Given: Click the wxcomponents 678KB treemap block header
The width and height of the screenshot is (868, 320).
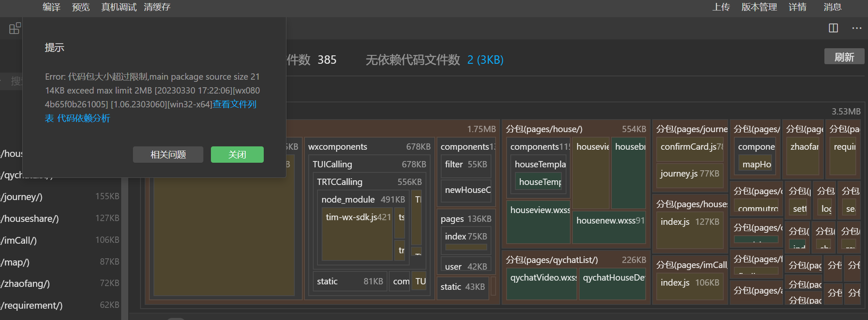Looking at the screenshot, I should click(369, 147).
